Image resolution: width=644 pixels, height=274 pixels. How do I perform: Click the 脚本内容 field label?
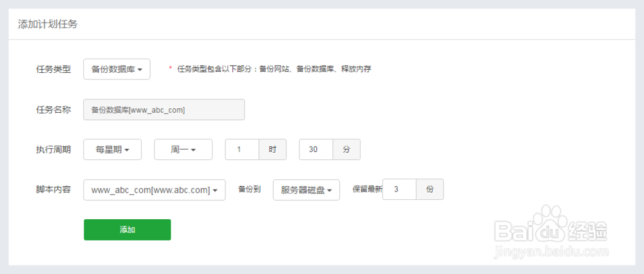point(53,190)
